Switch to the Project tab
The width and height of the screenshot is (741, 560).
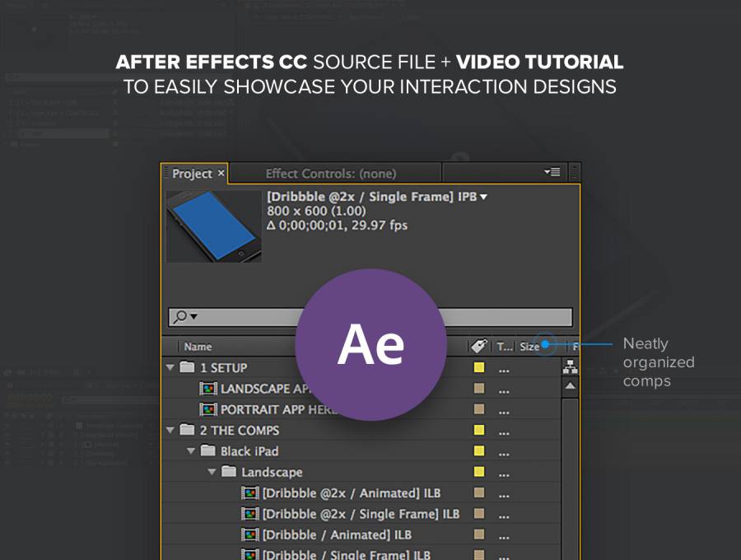[192, 174]
